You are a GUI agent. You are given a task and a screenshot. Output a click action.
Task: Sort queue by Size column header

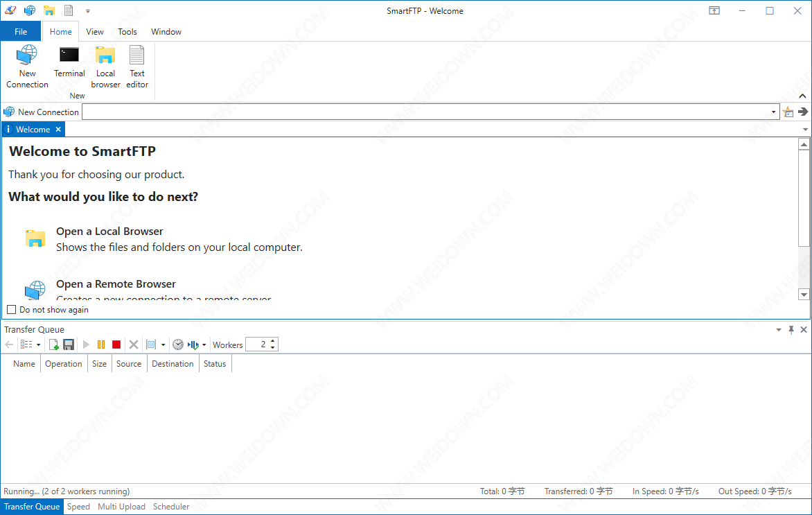100,364
